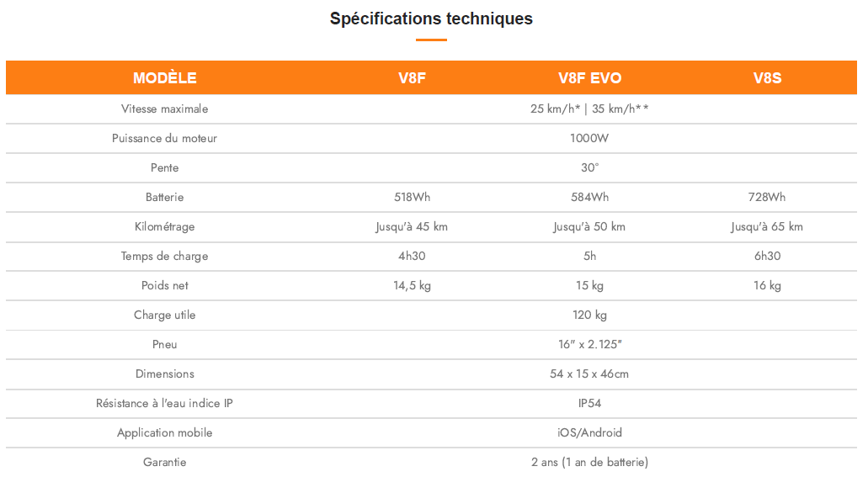Click the 14,5 kg weight cell
Viewport: 868px width, 477px height.
(412, 285)
